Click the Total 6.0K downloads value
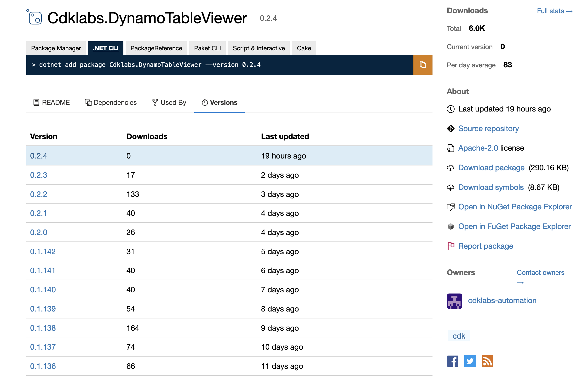The height and width of the screenshot is (376, 588). click(x=477, y=28)
